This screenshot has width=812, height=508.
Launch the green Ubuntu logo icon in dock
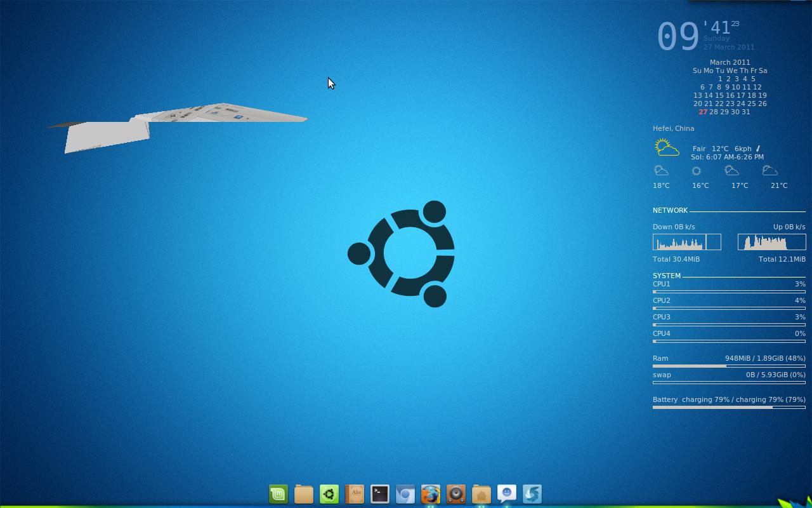tap(329, 494)
